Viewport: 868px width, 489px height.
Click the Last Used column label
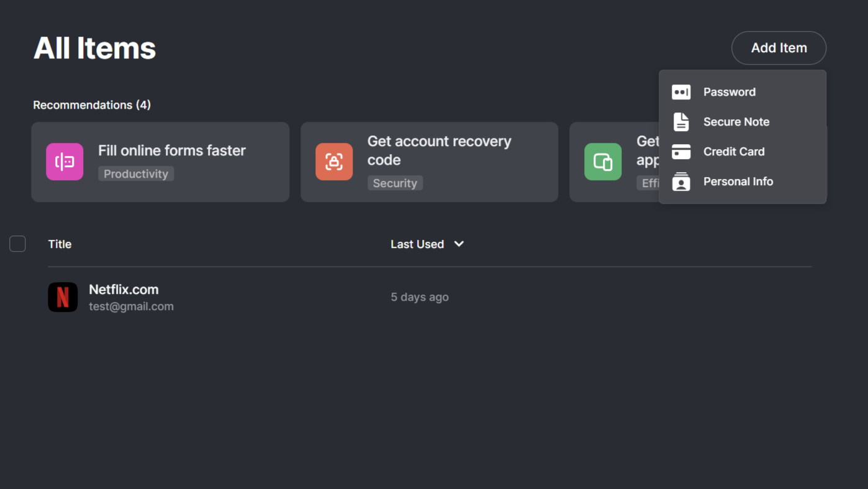coord(417,244)
